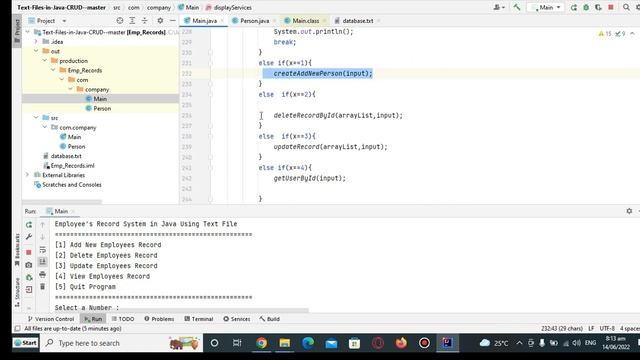Collapse the production folder
The height and width of the screenshot is (360, 640).
45,60
